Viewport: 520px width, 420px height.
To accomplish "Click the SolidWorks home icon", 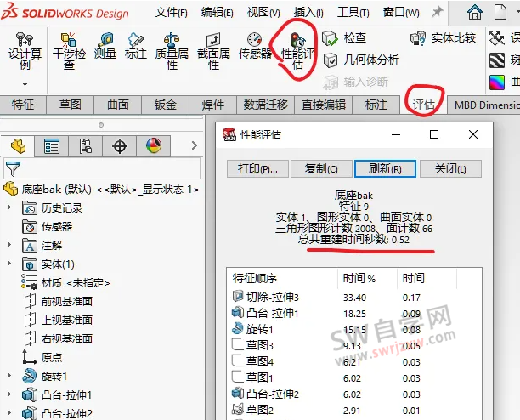I will [475, 12].
